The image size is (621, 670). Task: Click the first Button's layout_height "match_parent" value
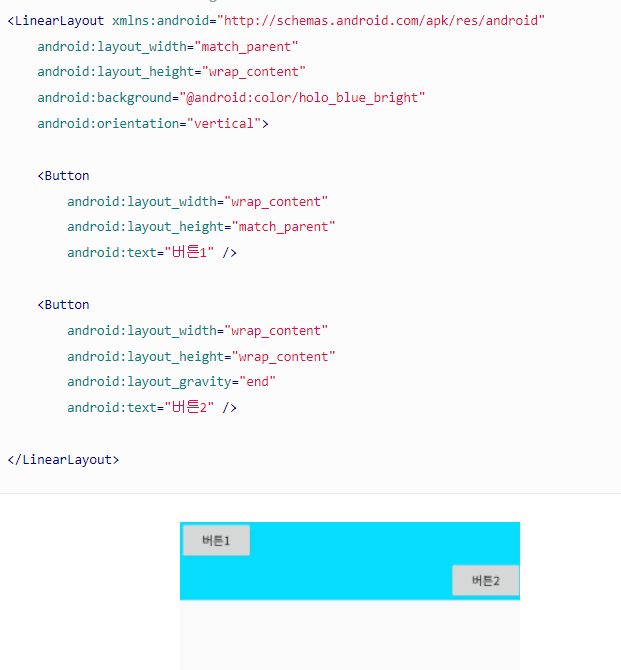284,226
